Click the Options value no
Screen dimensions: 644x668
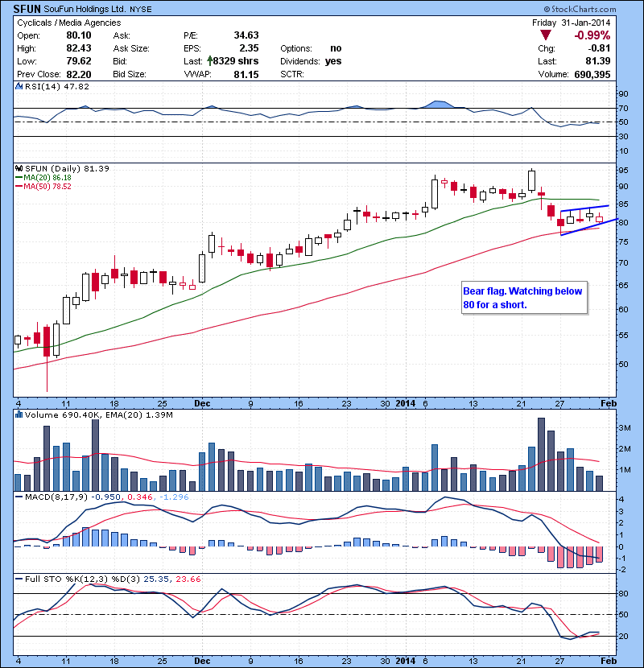coord(336,48)
